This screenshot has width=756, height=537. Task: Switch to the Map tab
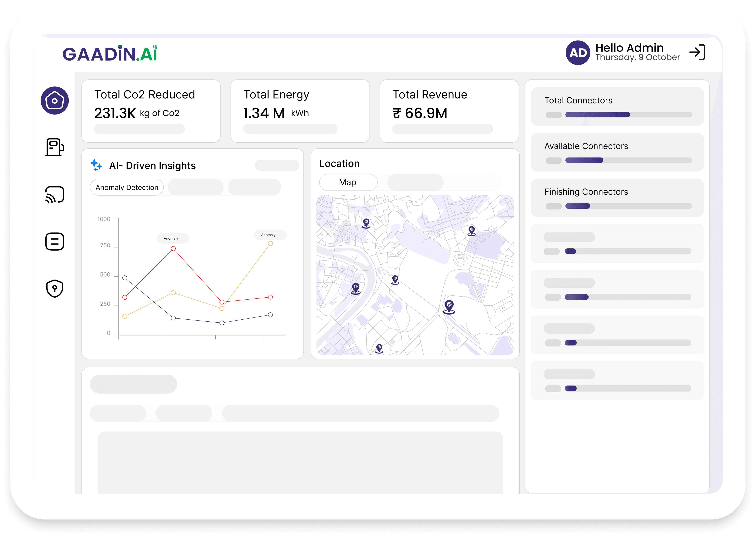coord(348,183)
